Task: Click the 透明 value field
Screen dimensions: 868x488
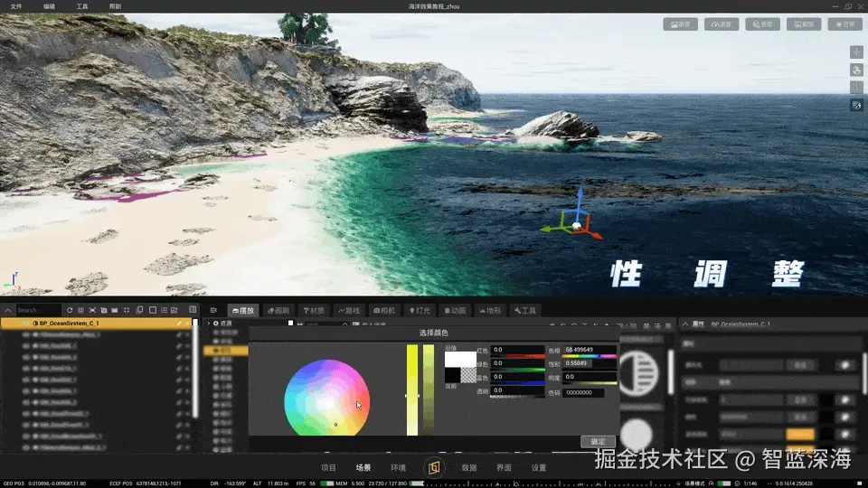Action: pyautogui.click(x=517, y=390)
